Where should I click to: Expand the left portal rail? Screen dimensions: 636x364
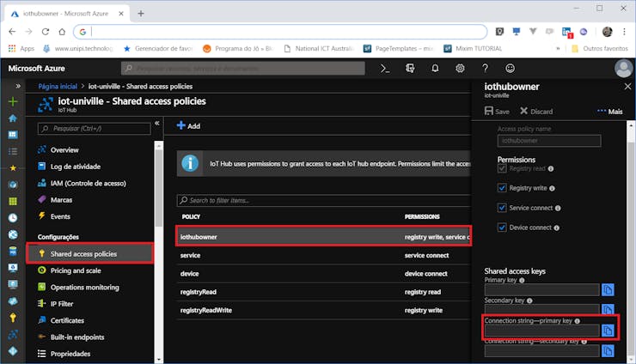18,86
